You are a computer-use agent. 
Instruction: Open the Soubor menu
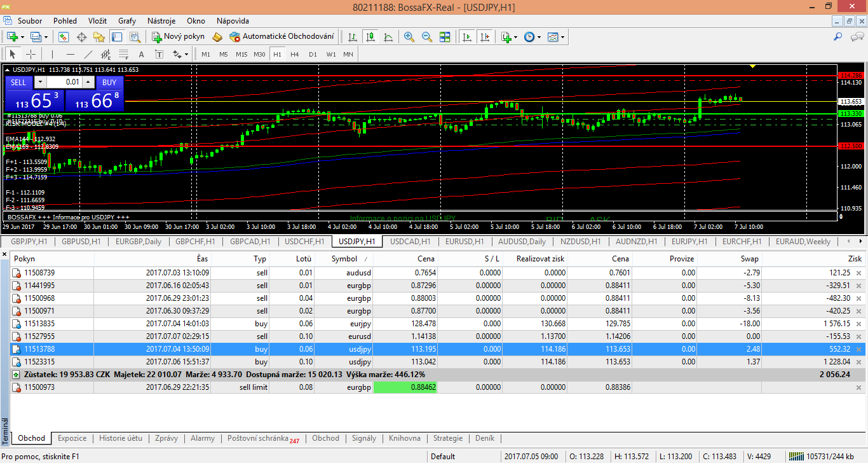pyautogui.click(x=30, y=20)
